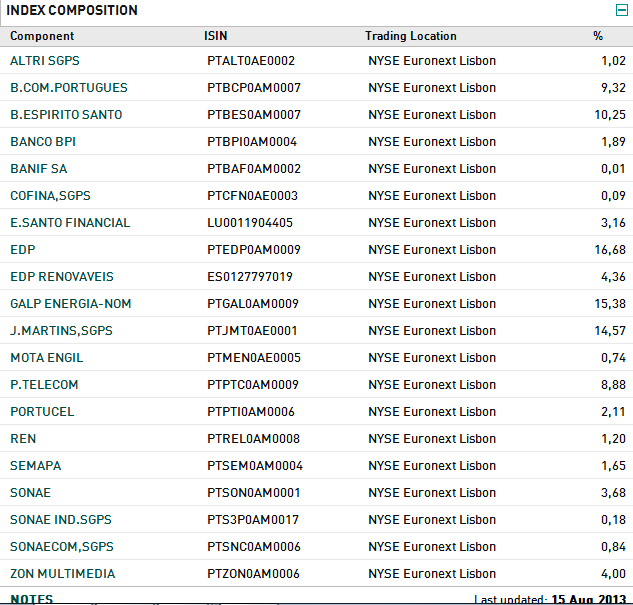Open the EDP component link
The image size is (633, 605).
tap(23, 250)
